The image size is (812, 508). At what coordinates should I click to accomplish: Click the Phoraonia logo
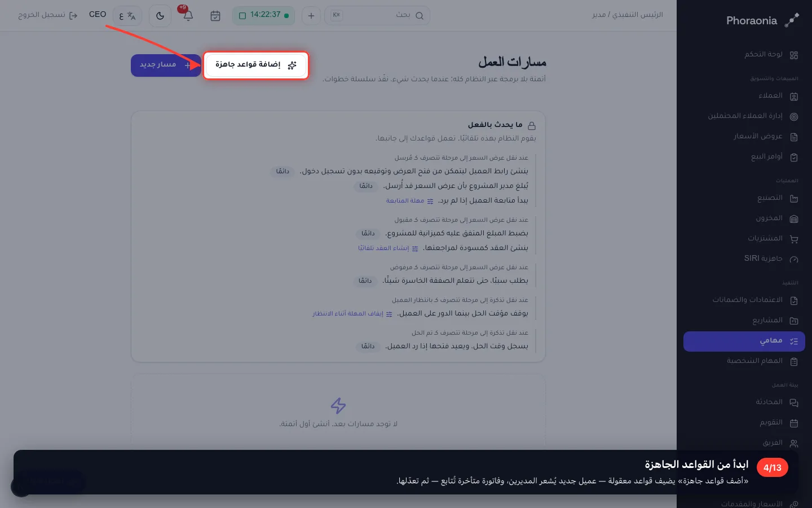(762, 20)
